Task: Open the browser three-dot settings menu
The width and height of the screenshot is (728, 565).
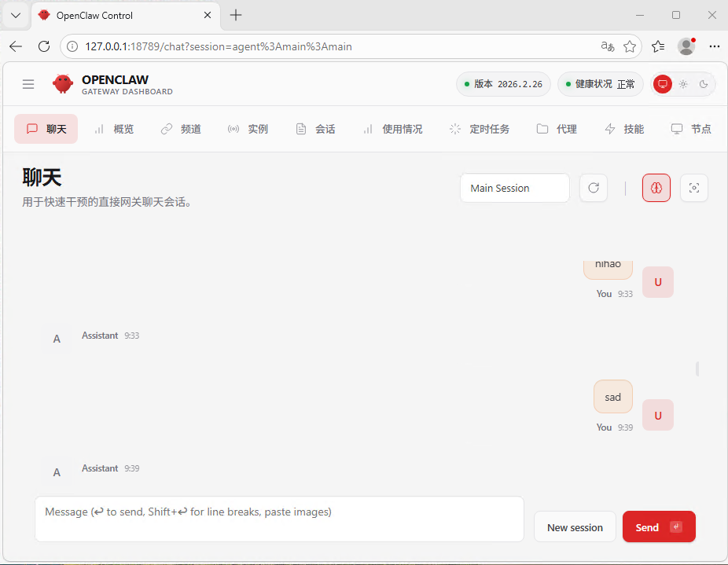Action: coord(714,46)
